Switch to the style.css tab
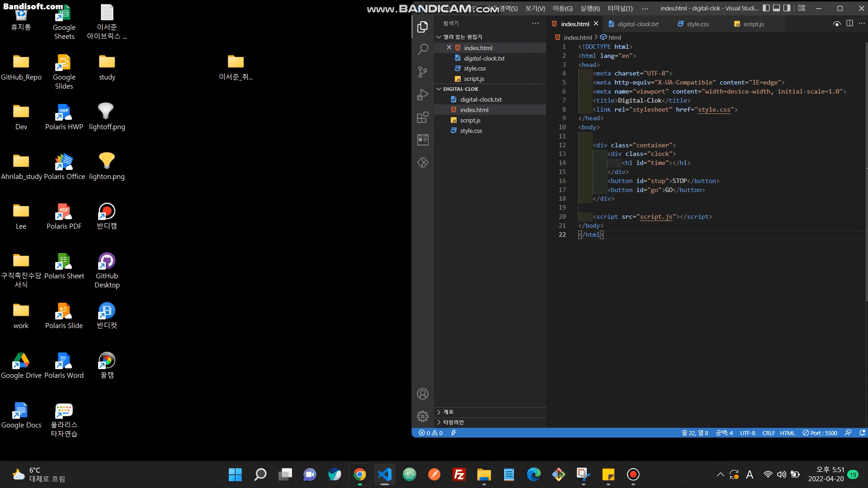This screenshot has height=488, width=868. pyautogui.click(x=697, y=24)
